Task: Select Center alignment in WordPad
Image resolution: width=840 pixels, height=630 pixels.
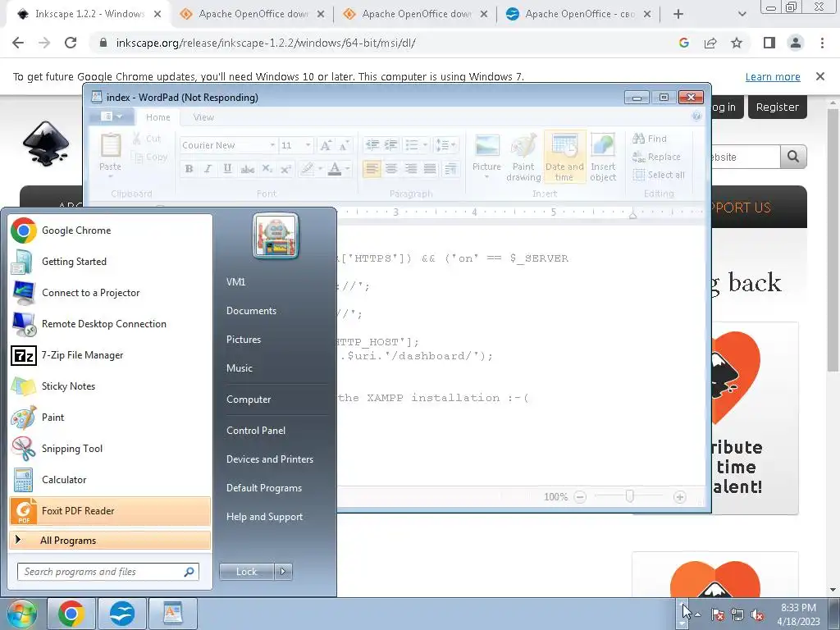Action: pos(391,169)
